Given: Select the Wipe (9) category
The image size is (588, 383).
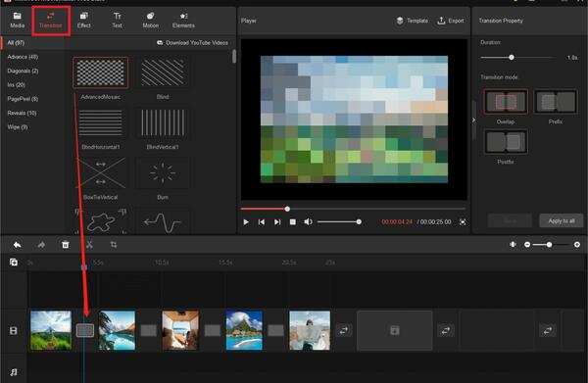Looking at the screenshot, I should (18, 127).
